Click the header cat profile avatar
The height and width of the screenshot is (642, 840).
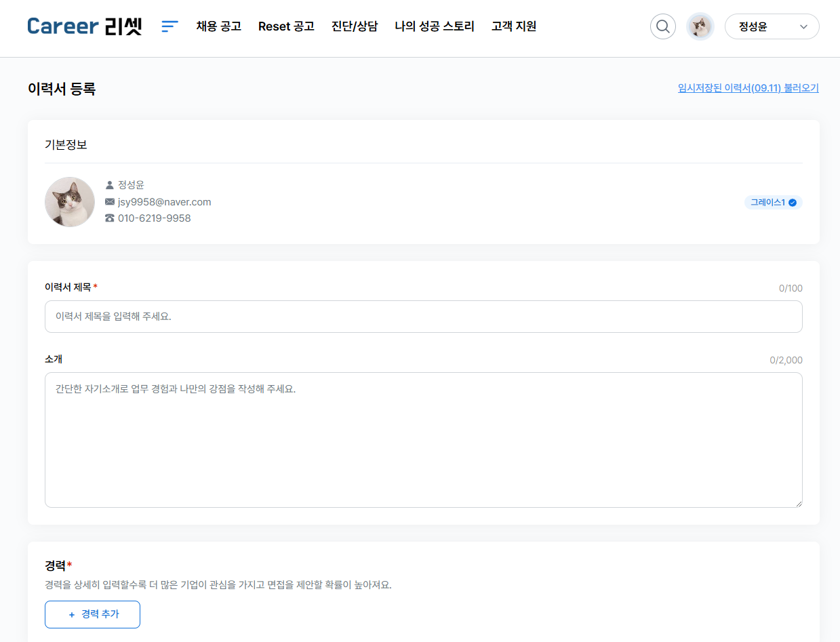point(700,26)
